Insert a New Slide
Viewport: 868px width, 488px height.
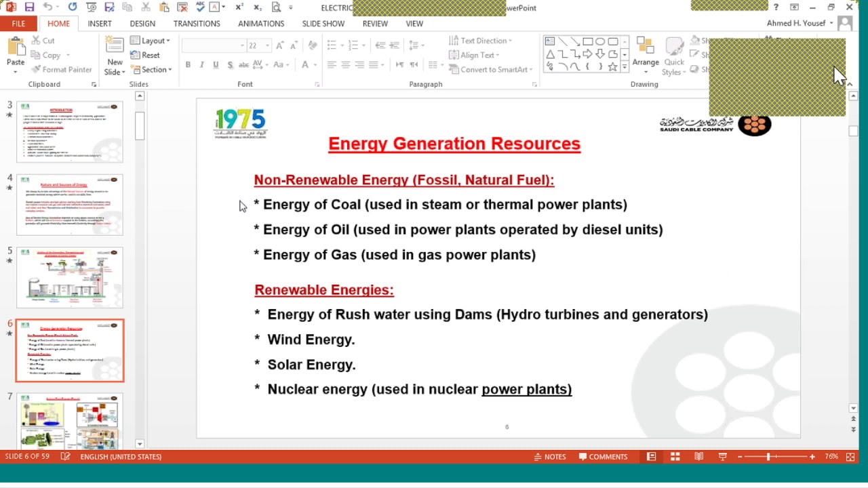[115, 56]
